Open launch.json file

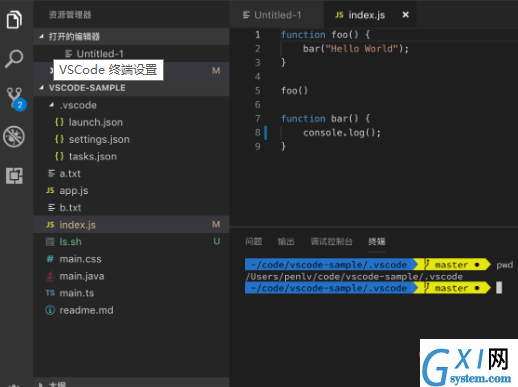tap(131, 122)
